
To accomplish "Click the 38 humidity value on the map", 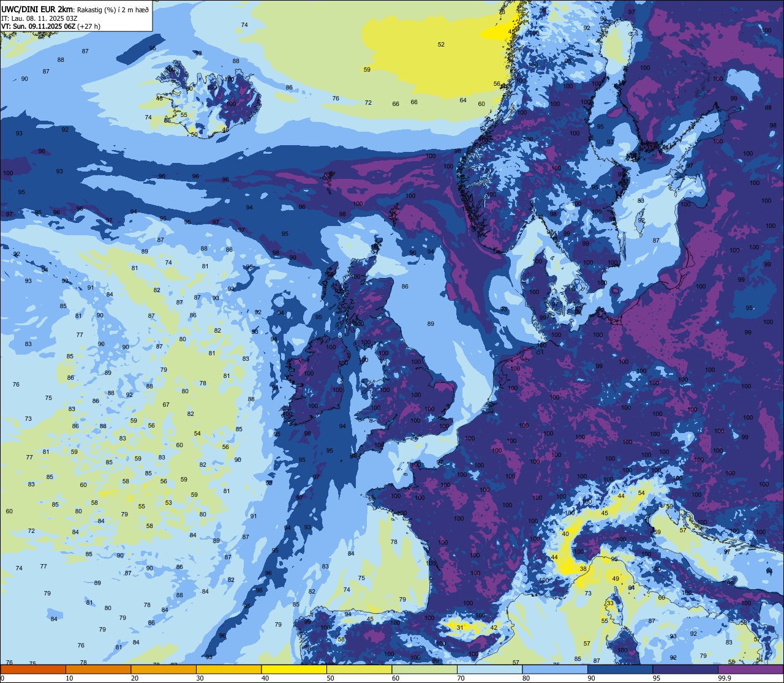I will coord(583,568).
